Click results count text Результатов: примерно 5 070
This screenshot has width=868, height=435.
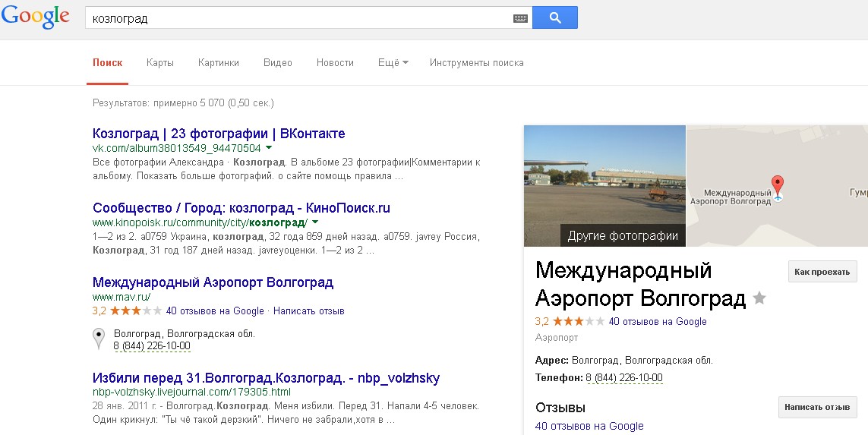click(183, 103)
